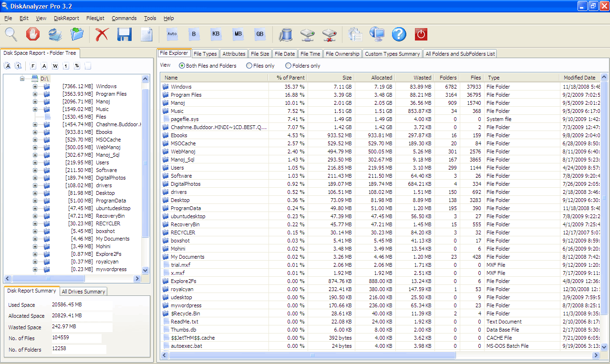Image resolution: width=610 pixels, height=364 pixels.
Task: Select Folders only view
Action: click(x=303, y=66)
